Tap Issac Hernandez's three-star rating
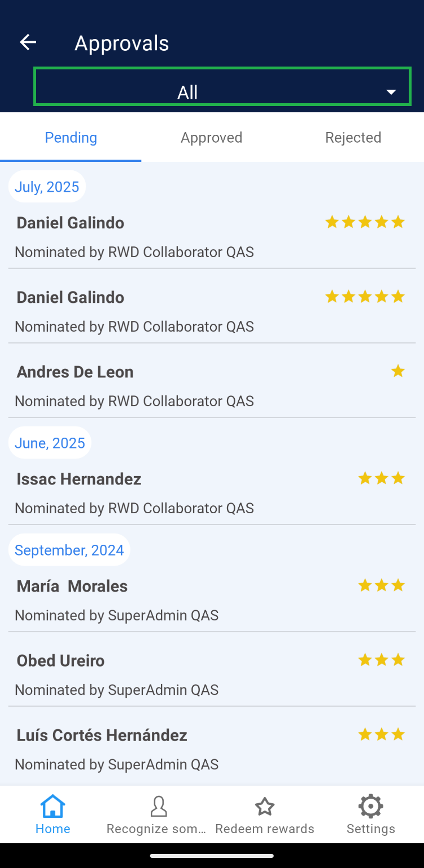The width and height of the screenshot is (424, 868). (x=382, y=479)
